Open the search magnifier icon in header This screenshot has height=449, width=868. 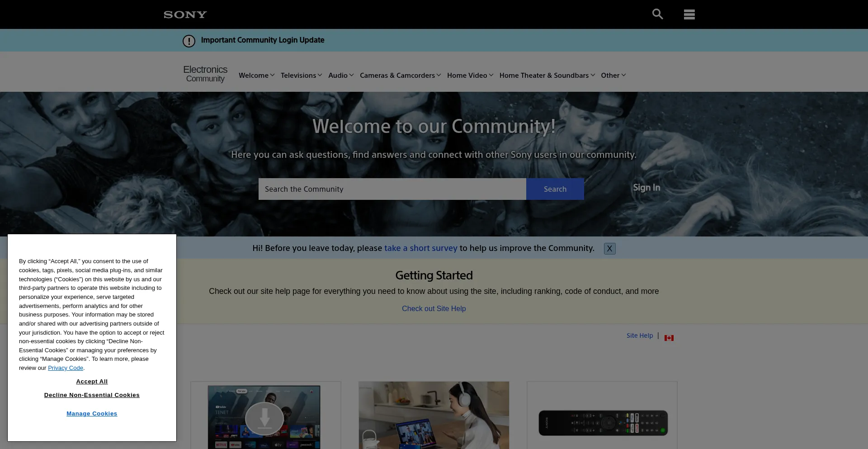(x=657, y=14)
